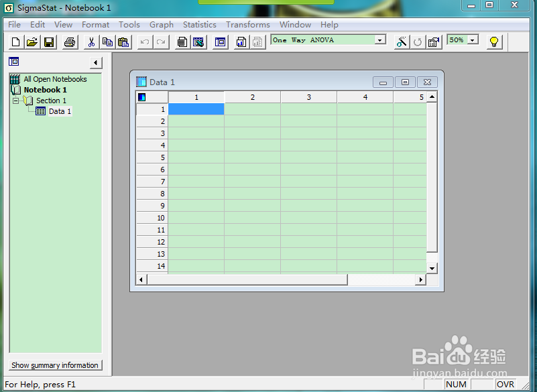Image resolution: width=537 pixels, height=392 pixels.
Task: Click the view notebook window toolbar icon
Action: [x=220, y=42]
